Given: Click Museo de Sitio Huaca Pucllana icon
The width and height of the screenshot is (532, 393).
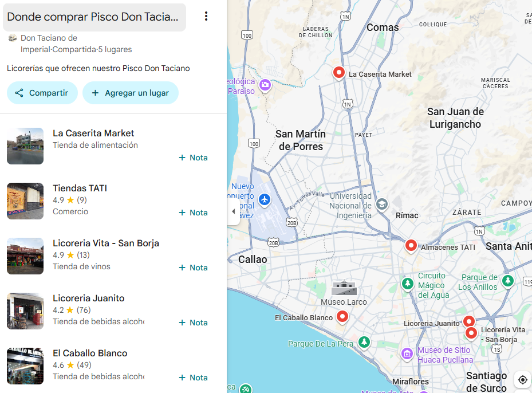Looking at the screenshot, I should point(407,354).
